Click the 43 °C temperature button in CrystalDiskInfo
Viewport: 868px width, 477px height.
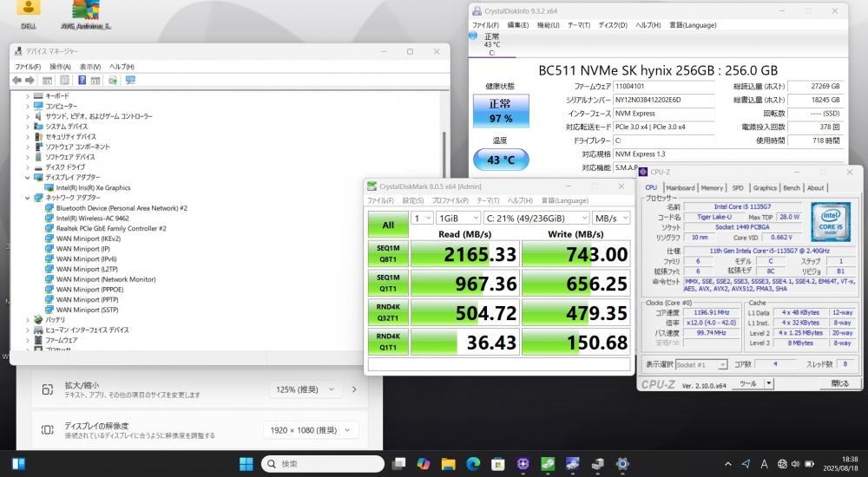click(x=501, y=160)
